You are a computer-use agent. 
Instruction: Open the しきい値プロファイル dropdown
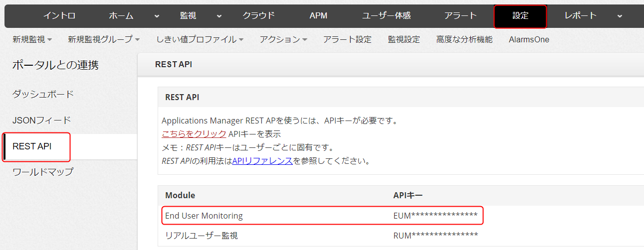pyautogui.click(x=200, y=39)
